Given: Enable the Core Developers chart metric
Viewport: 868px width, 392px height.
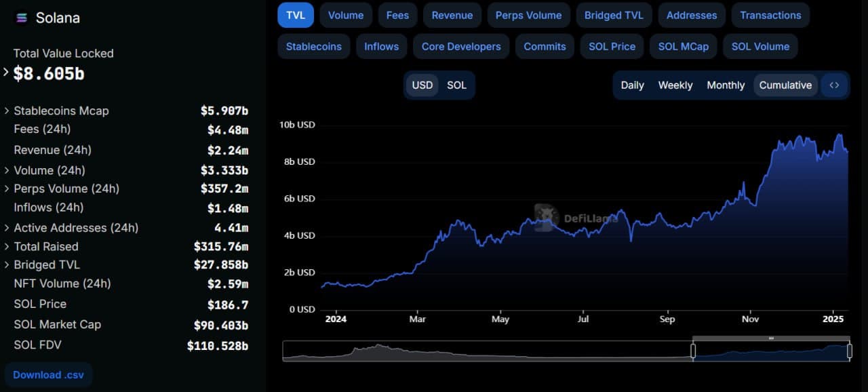Looking at the screenshot, I should [x=461, y=46].
